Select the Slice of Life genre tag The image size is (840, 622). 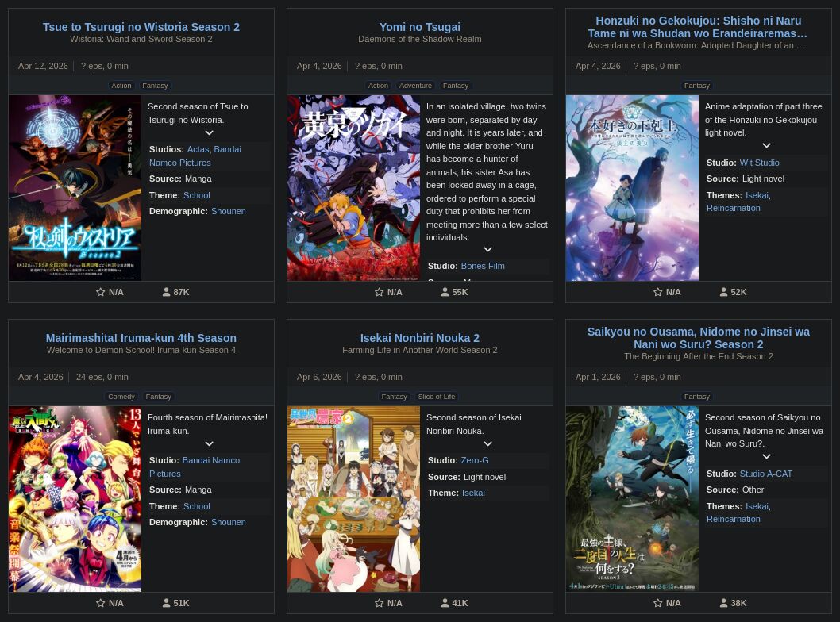click(436, 397)
